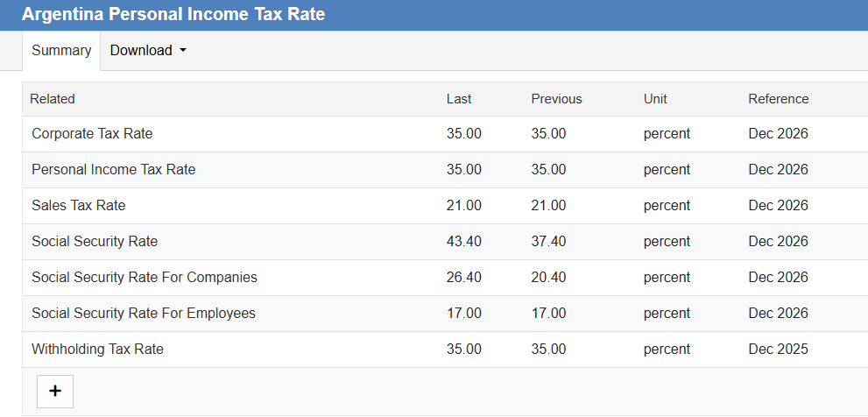Open the Social Security Rate link

pos(95,242)
